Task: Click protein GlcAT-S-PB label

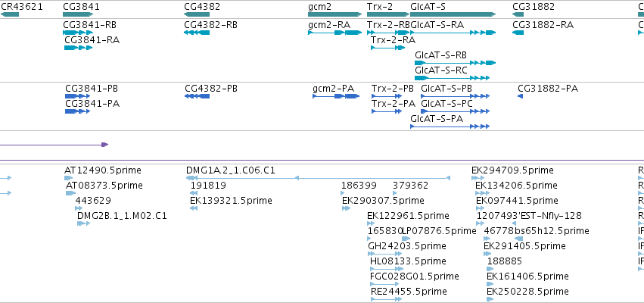Action: point(446,89)
